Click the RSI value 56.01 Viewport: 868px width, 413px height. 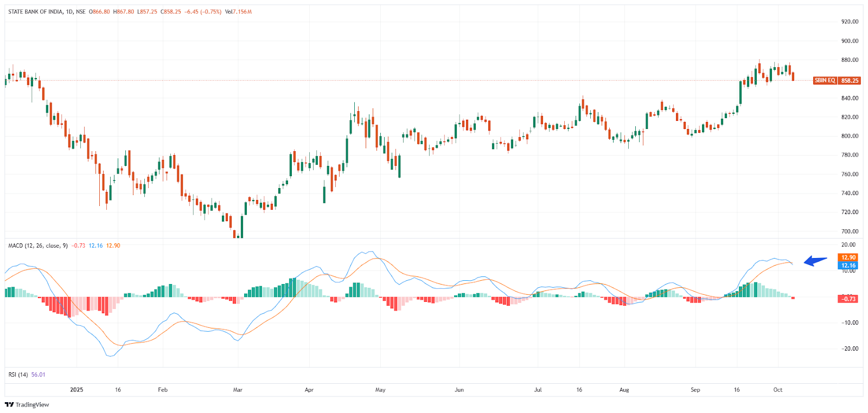(x=39, y=375)
